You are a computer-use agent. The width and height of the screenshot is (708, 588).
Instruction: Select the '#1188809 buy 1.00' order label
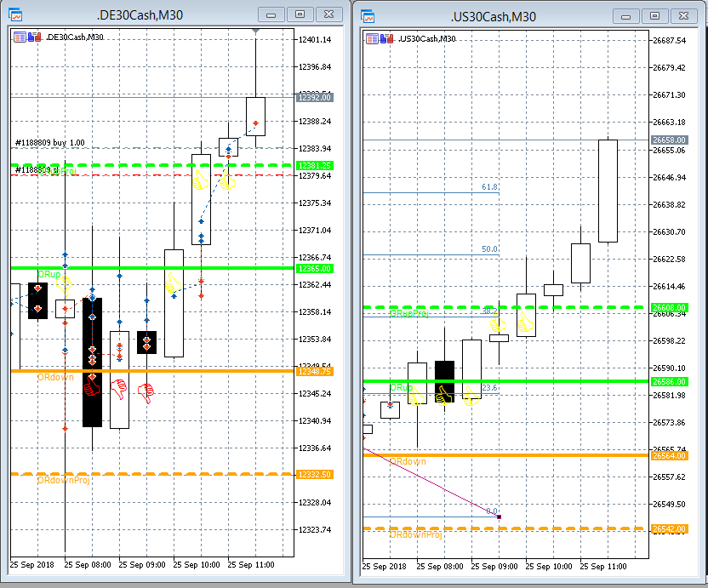pyautogui.click(x=50, y=143)
